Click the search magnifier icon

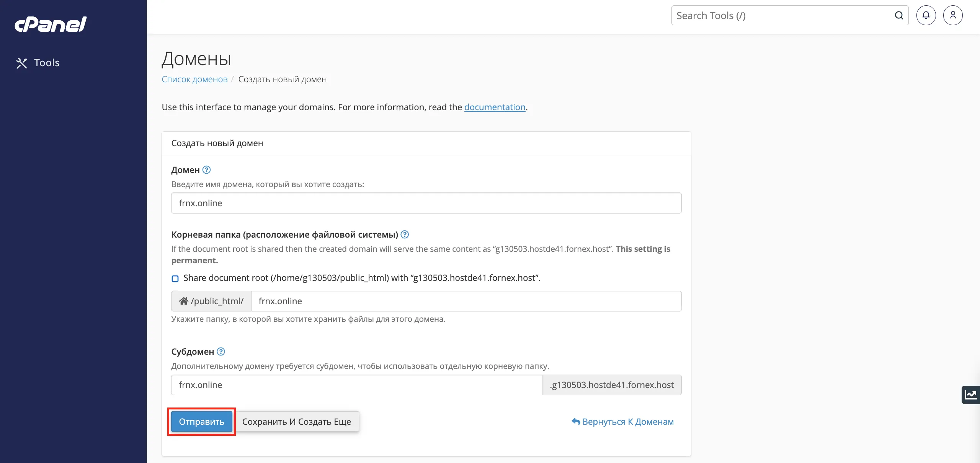click(899, 15)
